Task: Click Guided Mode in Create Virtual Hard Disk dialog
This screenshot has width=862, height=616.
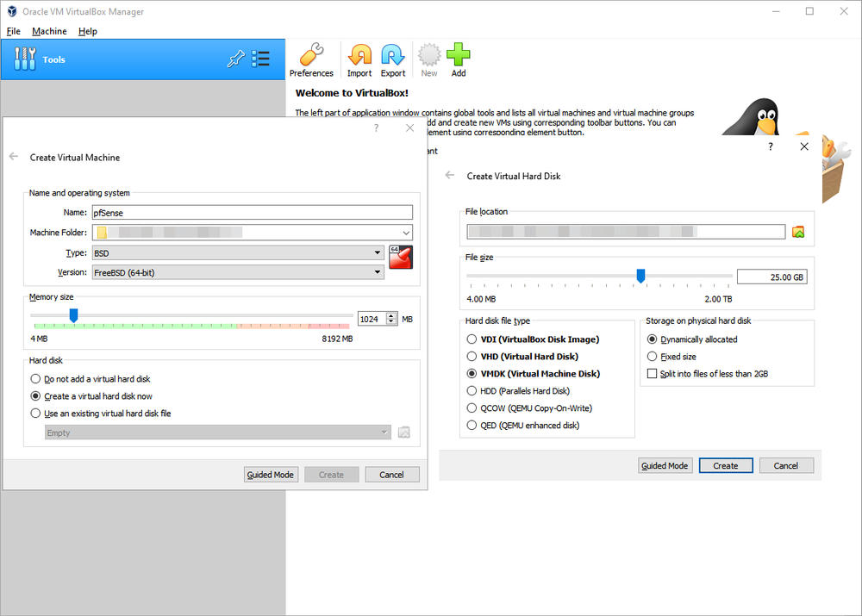Action: point(665,465)
